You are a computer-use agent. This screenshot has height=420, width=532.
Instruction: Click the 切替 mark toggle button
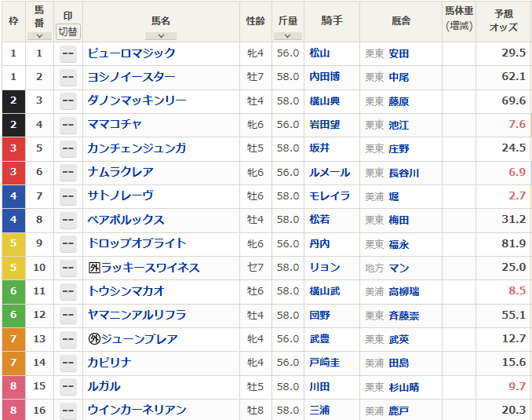68,31
